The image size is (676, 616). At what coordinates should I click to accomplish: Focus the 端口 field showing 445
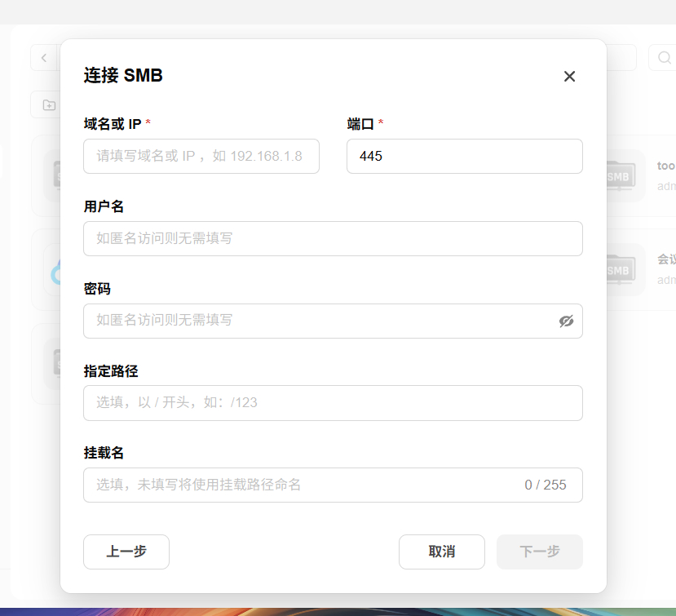(465, 156)
